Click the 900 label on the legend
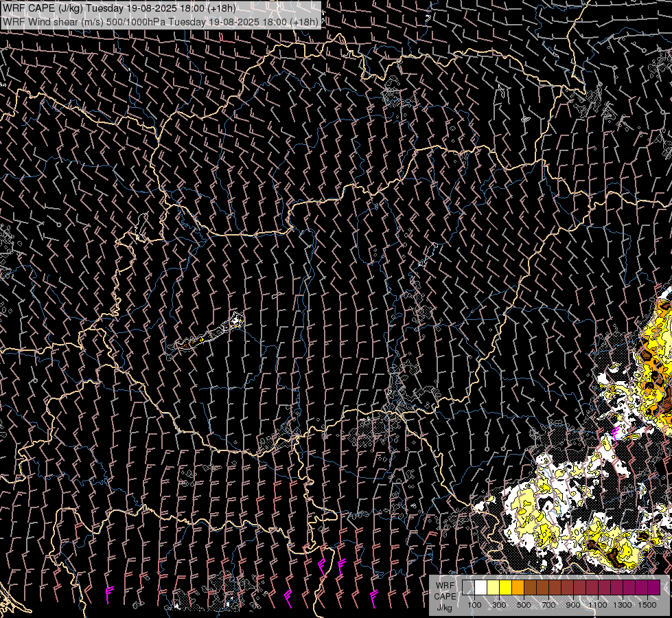672x618 pixels. click(573, 605)
